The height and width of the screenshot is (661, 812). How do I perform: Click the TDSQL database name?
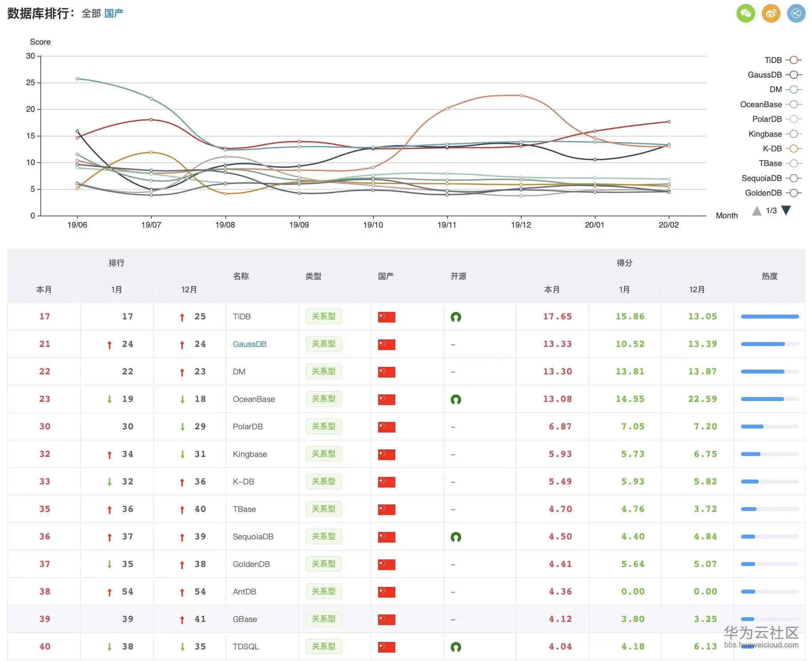coord(246,647)
